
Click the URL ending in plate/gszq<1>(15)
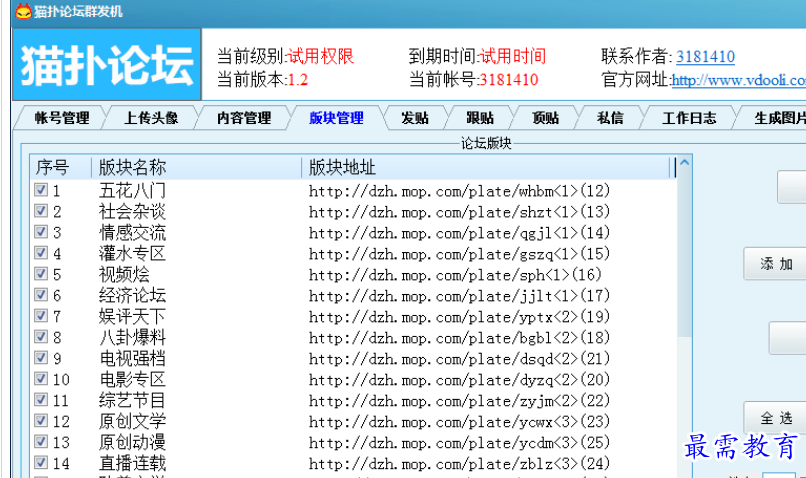[x=459, y=254]
